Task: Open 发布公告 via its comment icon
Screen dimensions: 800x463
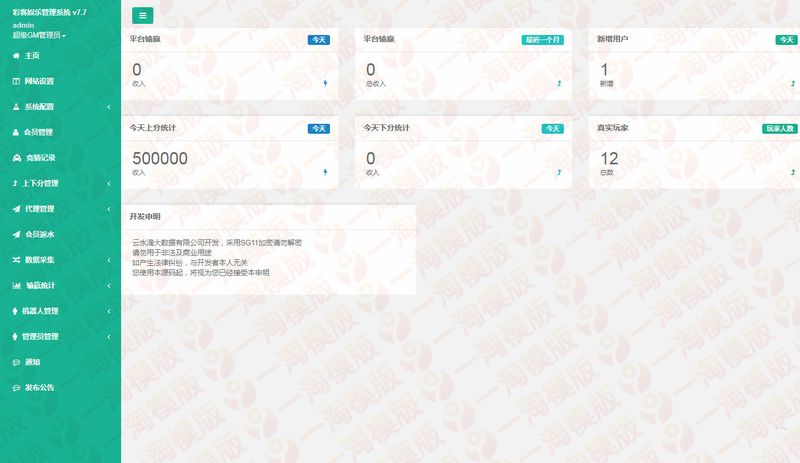Action: coord(16,387)
